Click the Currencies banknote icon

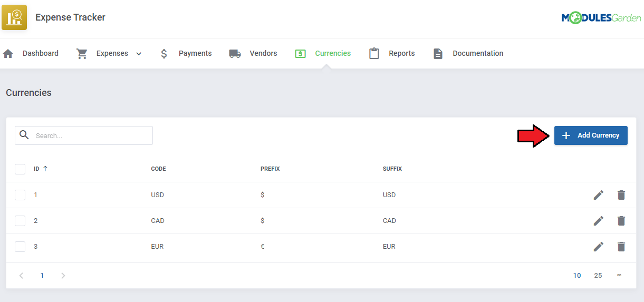pos(301,53)
